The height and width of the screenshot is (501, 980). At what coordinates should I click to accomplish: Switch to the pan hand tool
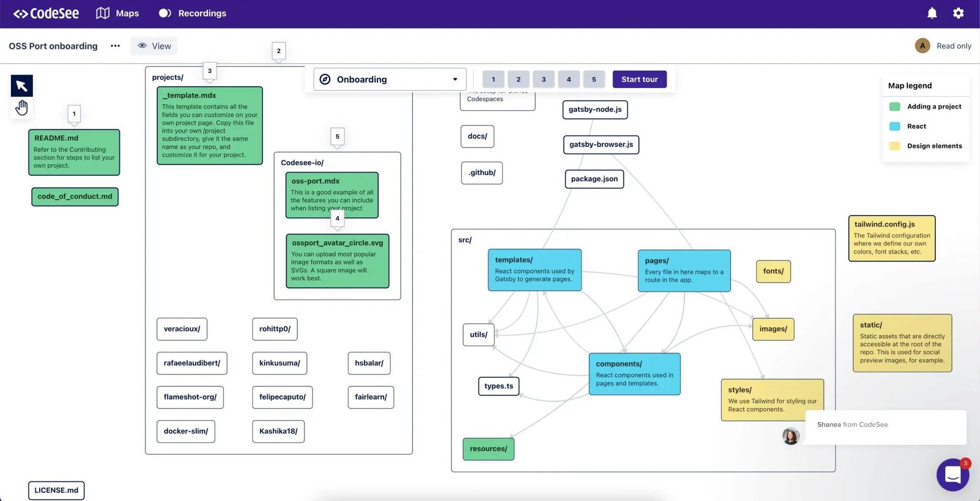coord(22,106)
